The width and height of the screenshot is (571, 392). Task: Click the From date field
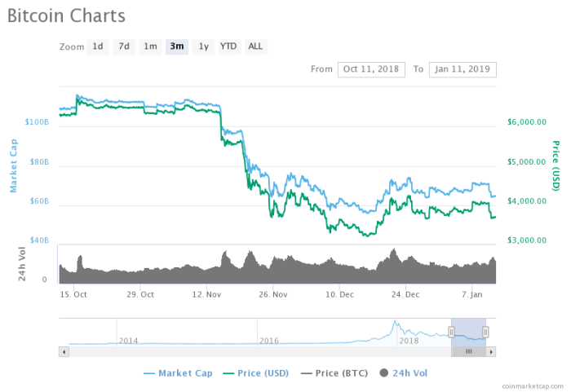click(x=371, y=69)
